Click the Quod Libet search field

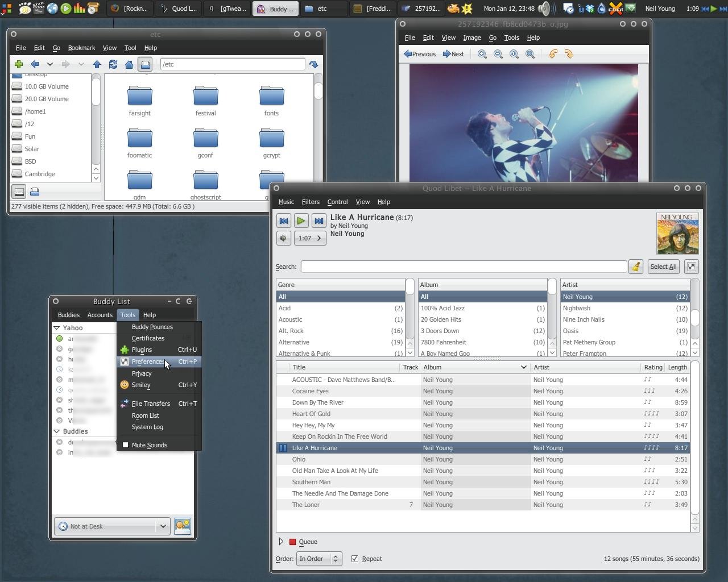464,267
